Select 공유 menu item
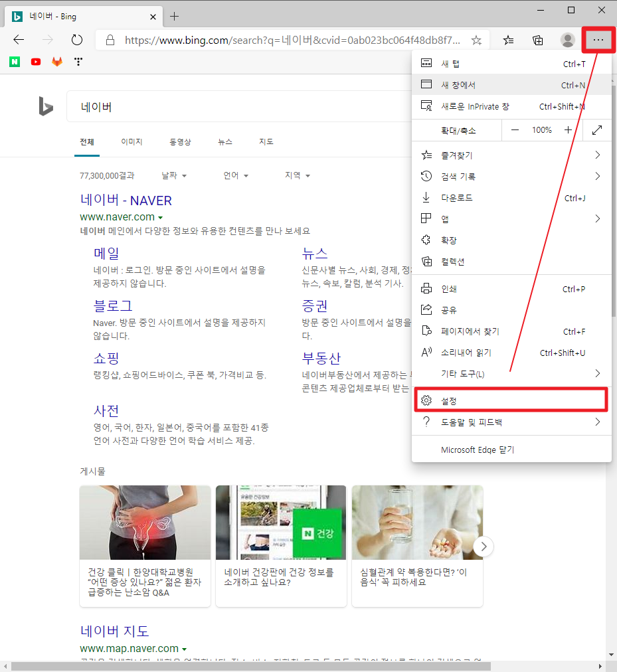Screen dimensions: 617x672 (511, 310)
